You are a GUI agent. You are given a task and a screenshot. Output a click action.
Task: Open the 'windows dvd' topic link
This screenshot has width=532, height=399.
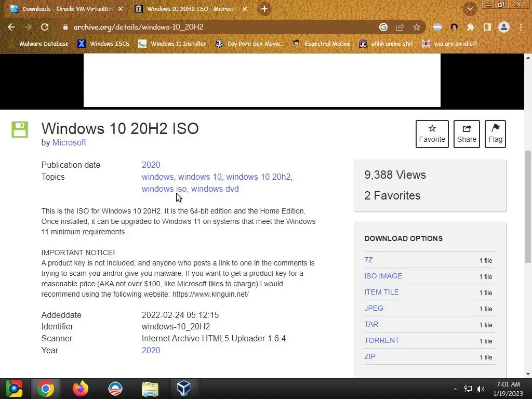point(215,189)
